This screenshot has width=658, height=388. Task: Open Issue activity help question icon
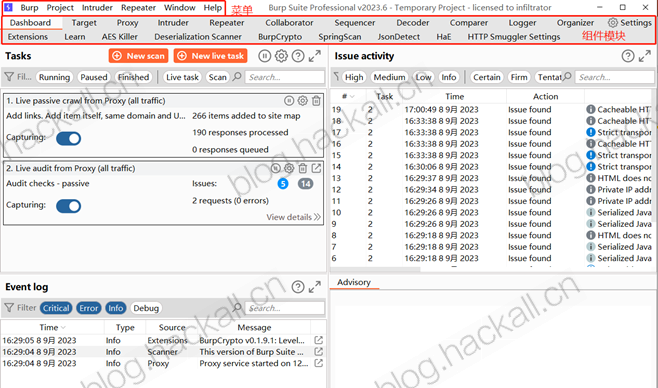(628, 56)
